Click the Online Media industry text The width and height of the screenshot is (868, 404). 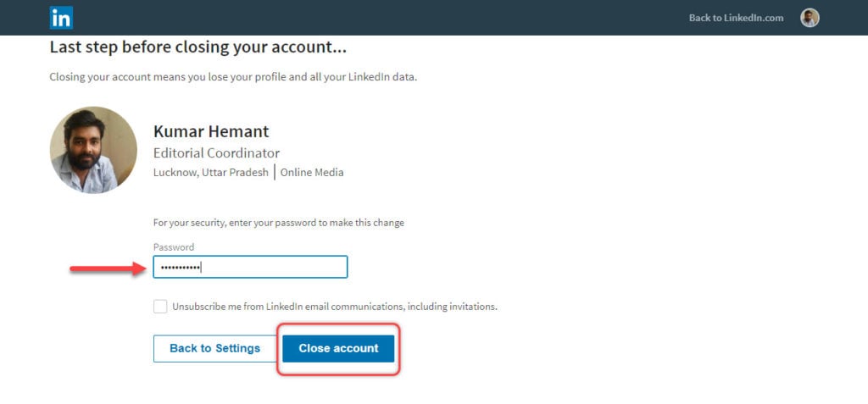312,173
